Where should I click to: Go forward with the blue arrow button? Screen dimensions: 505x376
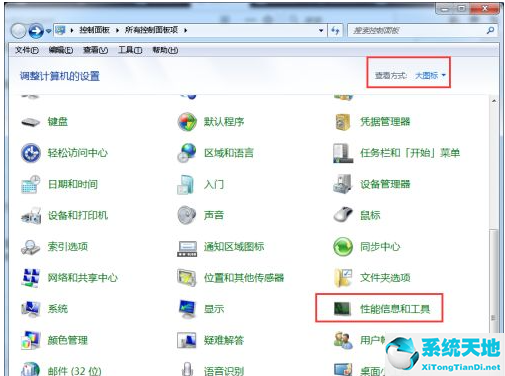click(36, 31)
